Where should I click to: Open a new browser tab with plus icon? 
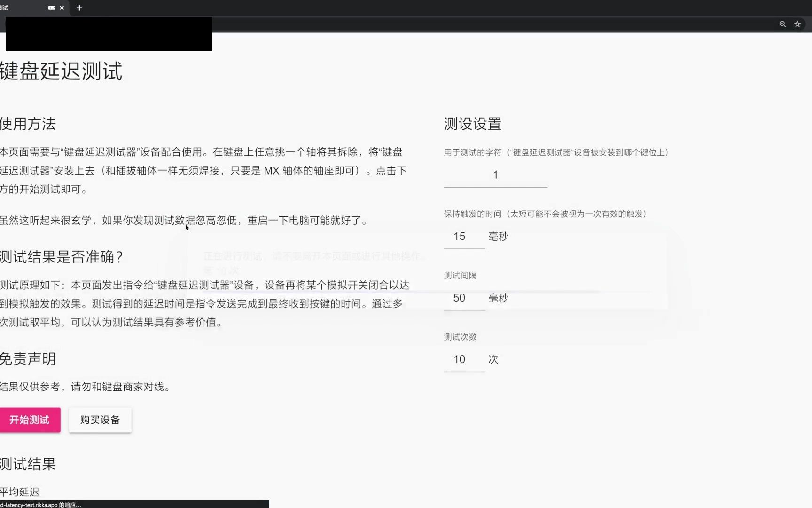(x=79, y=8)
